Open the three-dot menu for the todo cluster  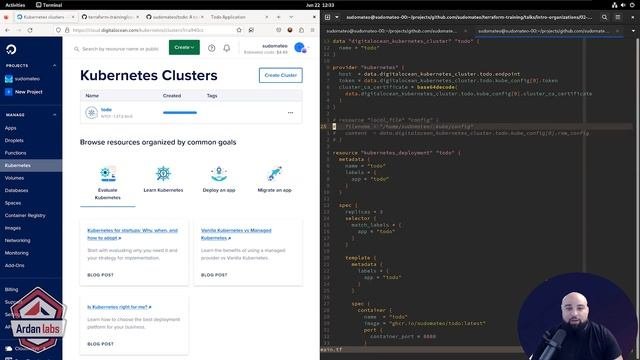tap(290, 112)
